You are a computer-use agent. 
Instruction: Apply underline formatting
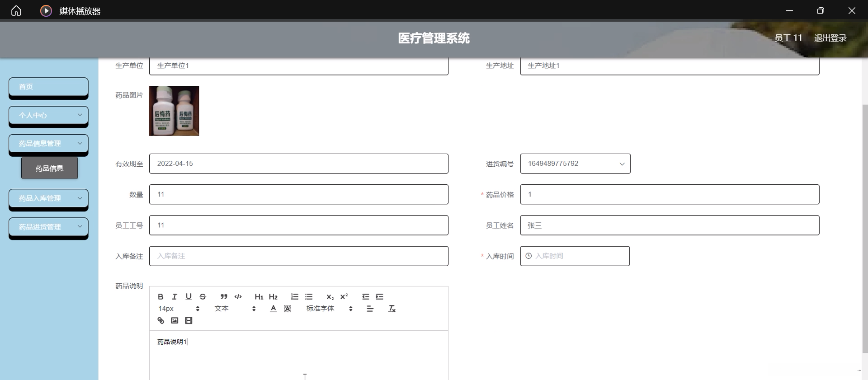(189, 297)
